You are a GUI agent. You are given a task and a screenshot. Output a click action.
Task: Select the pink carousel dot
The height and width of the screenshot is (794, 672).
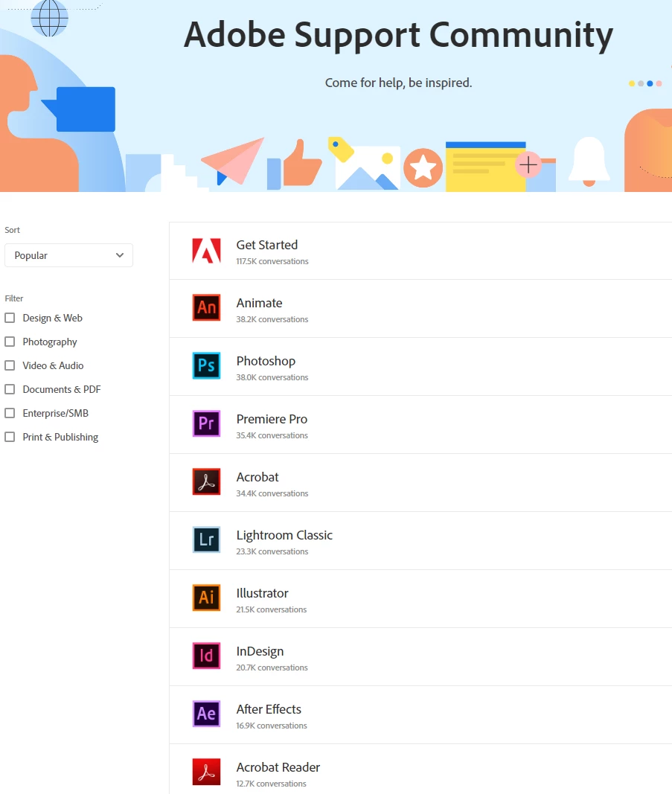point(659,83)
